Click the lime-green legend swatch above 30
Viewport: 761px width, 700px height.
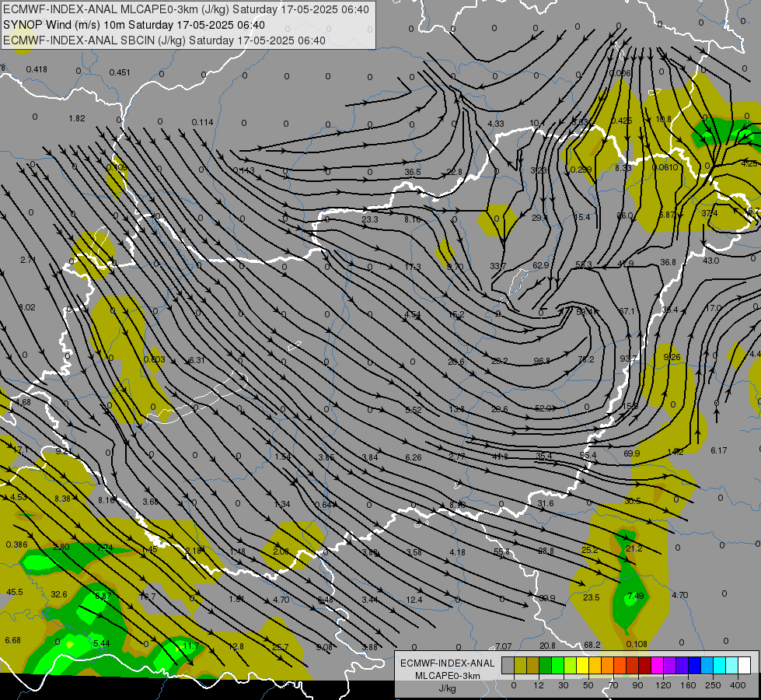coord(571,665)
